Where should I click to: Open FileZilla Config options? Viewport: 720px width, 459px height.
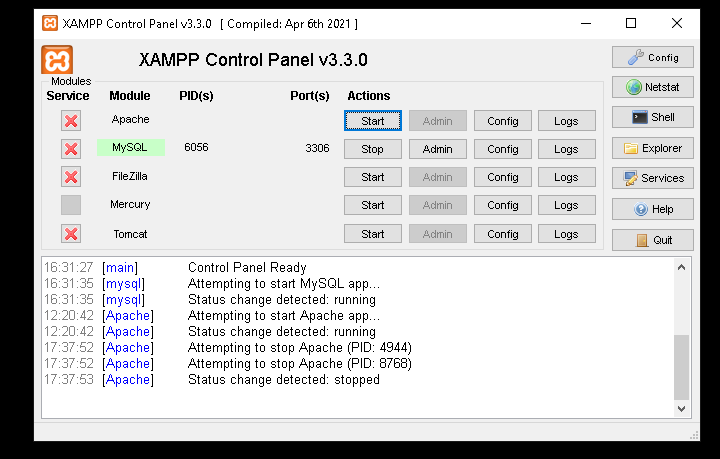click(503, 177)
